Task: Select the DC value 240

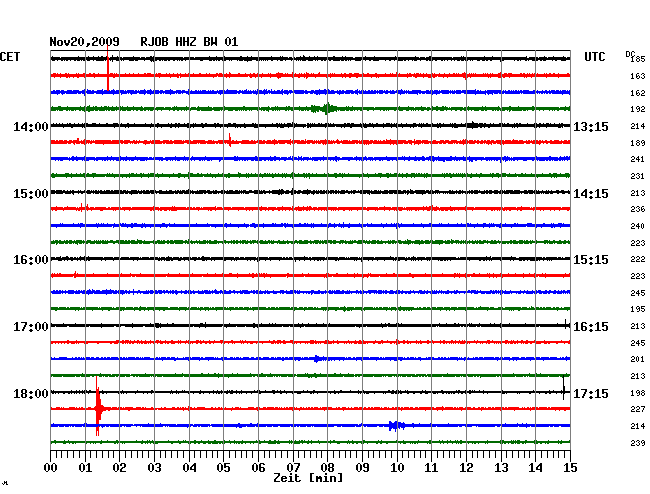Action: [638, 226]
